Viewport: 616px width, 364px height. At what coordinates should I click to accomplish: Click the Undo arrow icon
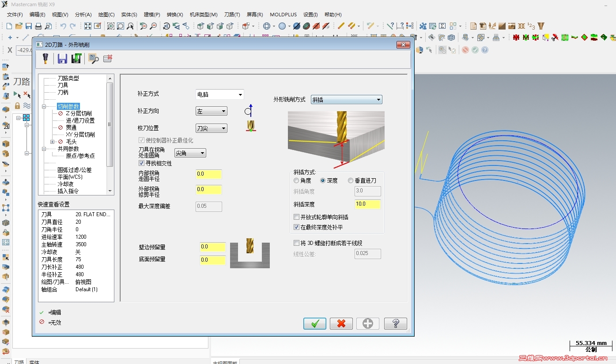[x=63, y=26]
